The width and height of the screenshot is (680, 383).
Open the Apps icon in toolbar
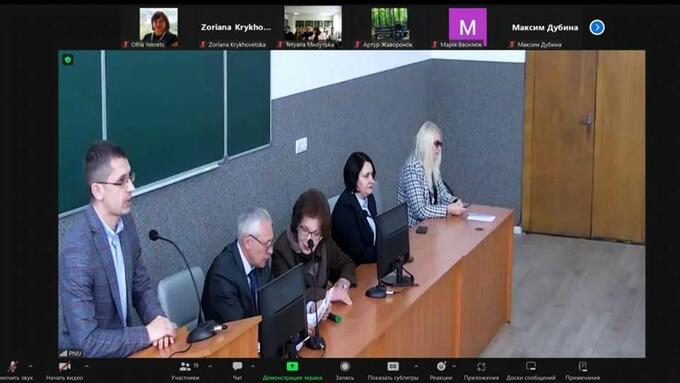tap(481, 367)
